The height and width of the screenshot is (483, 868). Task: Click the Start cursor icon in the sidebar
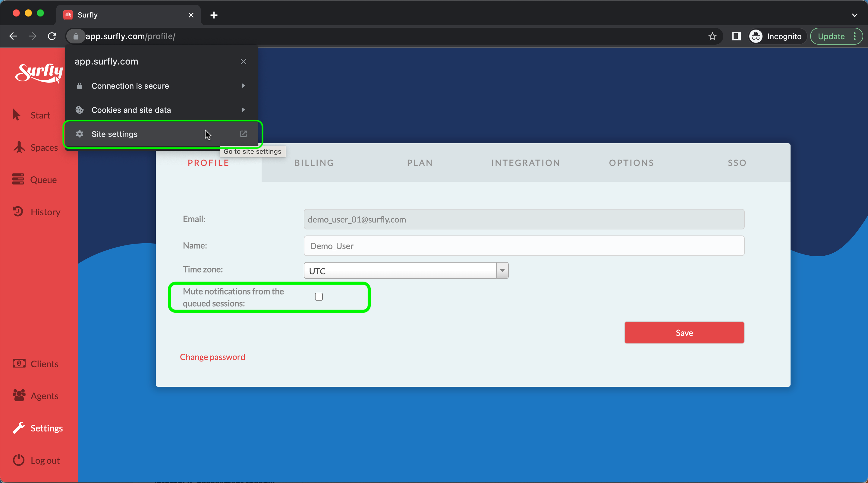[16, 115]
